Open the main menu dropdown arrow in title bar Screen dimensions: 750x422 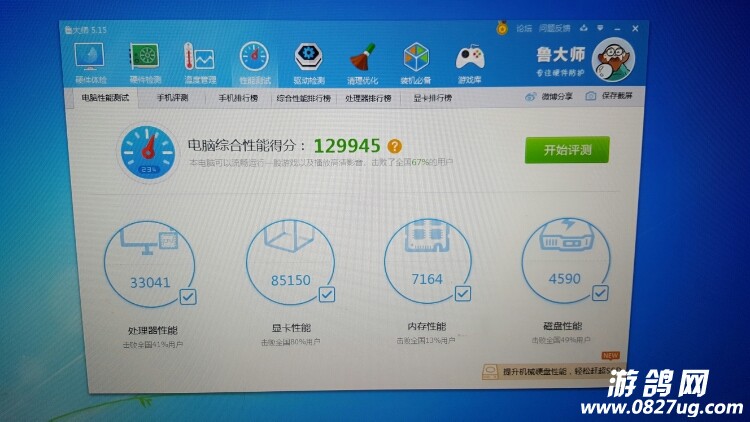click(x=600, y=28)
